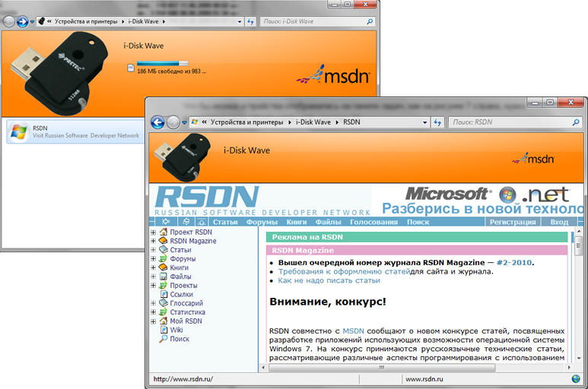
Task: Open address dropdown in i-Disk Wave window
Action: (x=240, y=22)
